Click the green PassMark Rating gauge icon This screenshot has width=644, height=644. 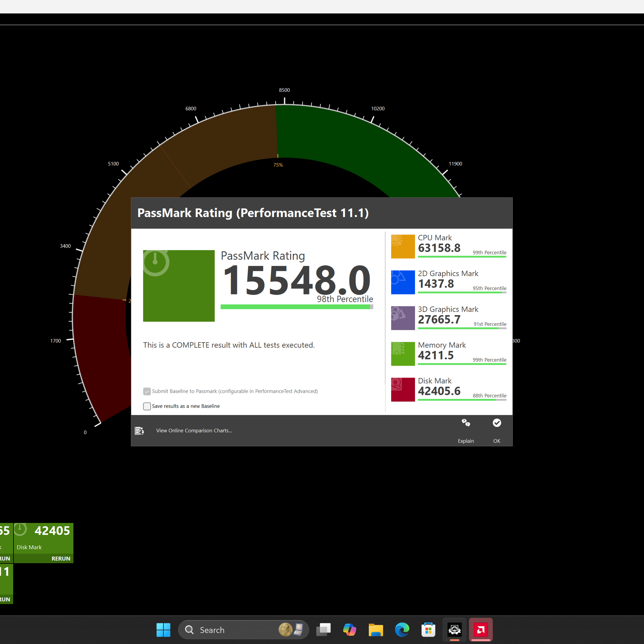(179, 286)
